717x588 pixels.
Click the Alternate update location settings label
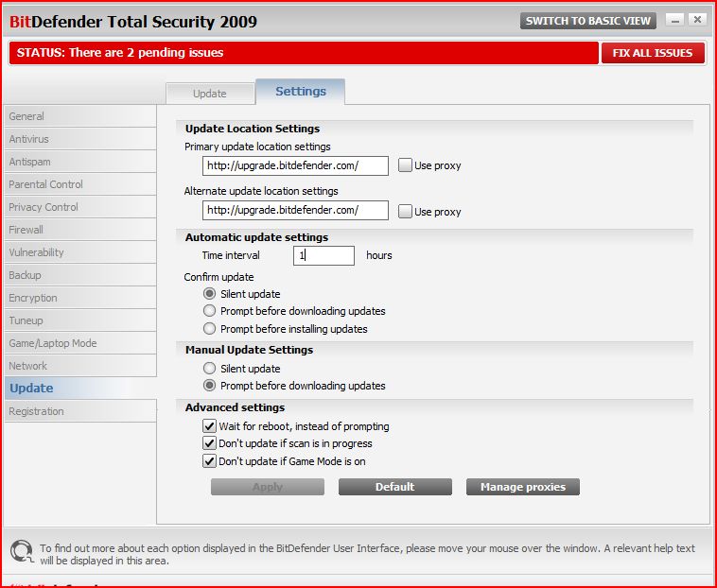261,191
